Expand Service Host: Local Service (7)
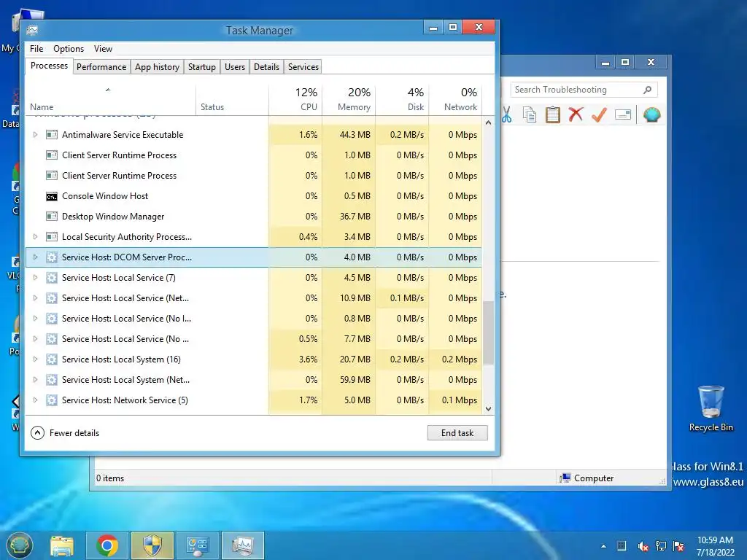747x560 pixels. [35, 278]
